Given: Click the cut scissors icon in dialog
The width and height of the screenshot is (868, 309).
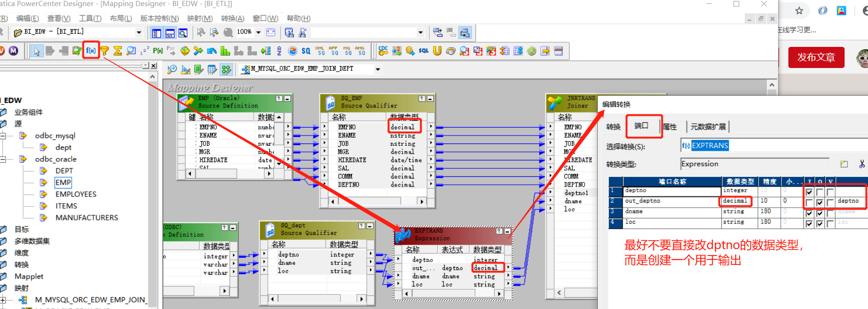Looking at the screenshot, I should coord(862,164).
